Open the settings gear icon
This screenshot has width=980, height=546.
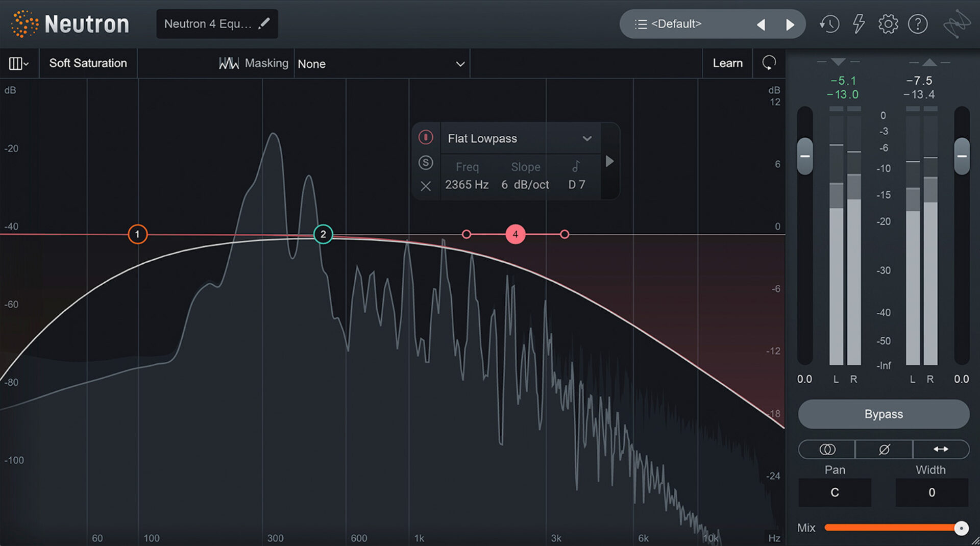tap(888, 23)
